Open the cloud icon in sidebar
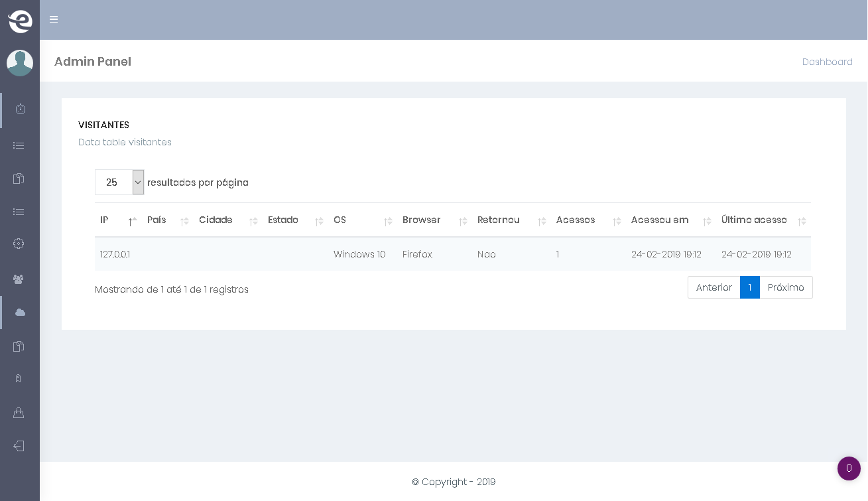This screenshot has width=868, height=501. (x=20, y=313)
